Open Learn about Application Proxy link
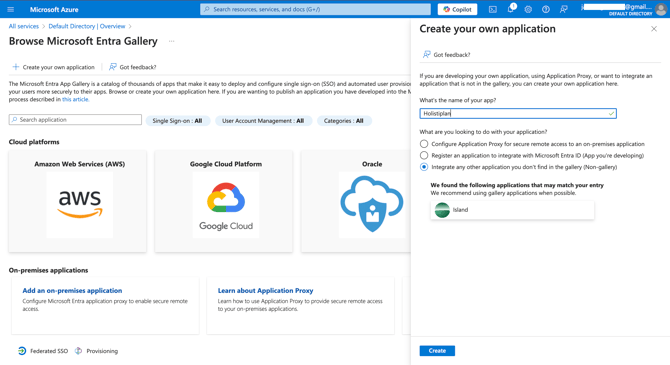The image size is (670, 365). tap(265, 290)
